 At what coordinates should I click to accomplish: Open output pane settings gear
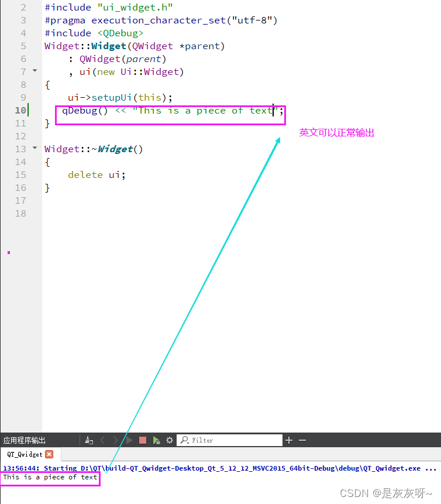coord(170,440)
